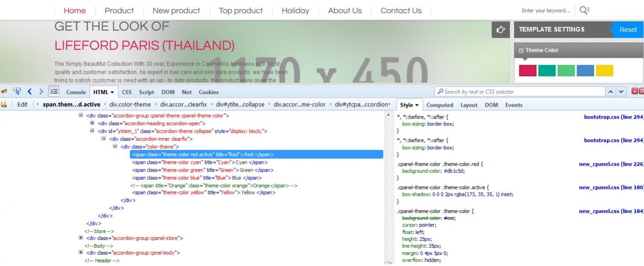Switch to the Net tab

coord(186,92)
